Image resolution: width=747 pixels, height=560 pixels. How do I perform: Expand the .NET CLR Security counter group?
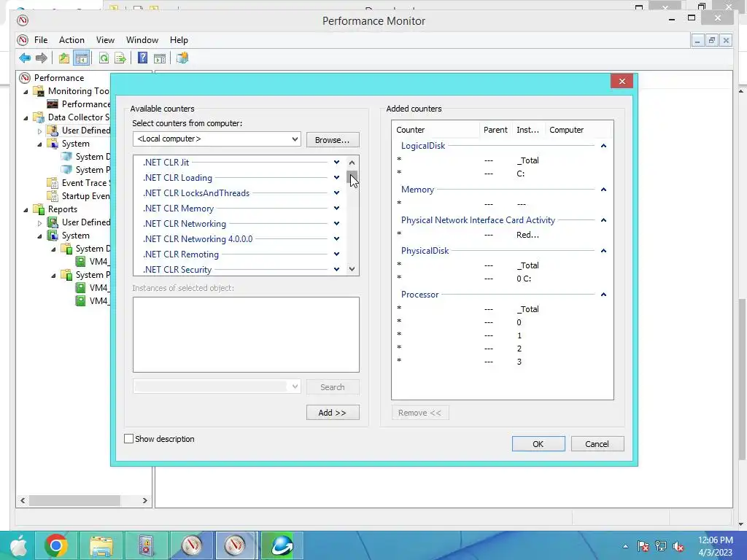click(x=336, y=269)
